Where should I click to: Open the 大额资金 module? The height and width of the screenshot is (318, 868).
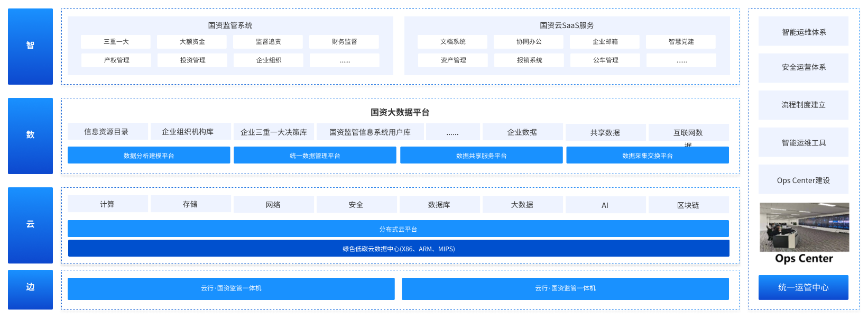tap(192, 42)
